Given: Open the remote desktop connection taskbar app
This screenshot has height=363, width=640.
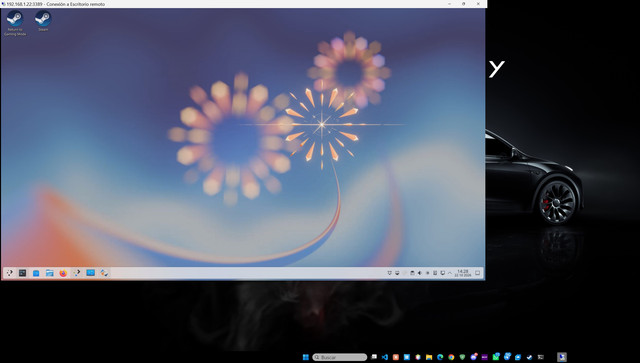Looking at the screenshot, I should coord(90,273).
